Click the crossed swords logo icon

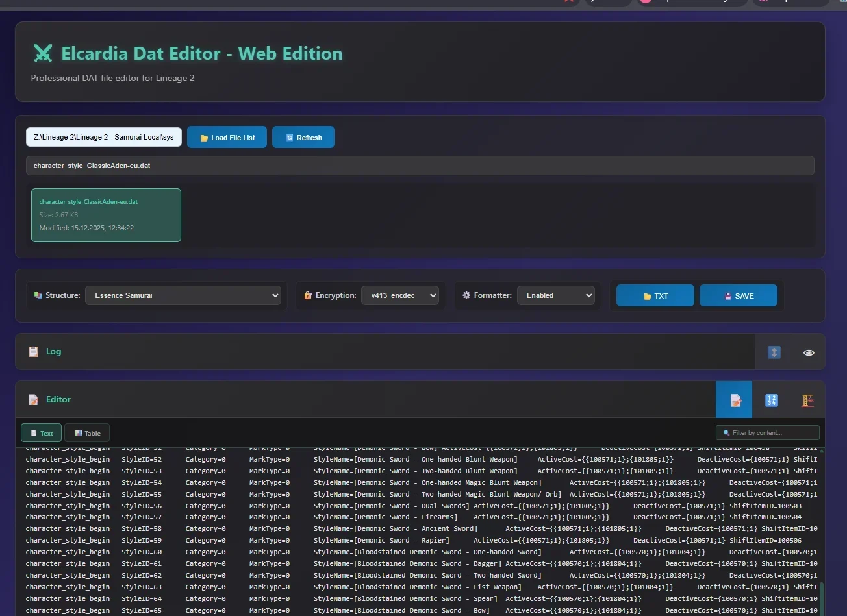point(42,53)
